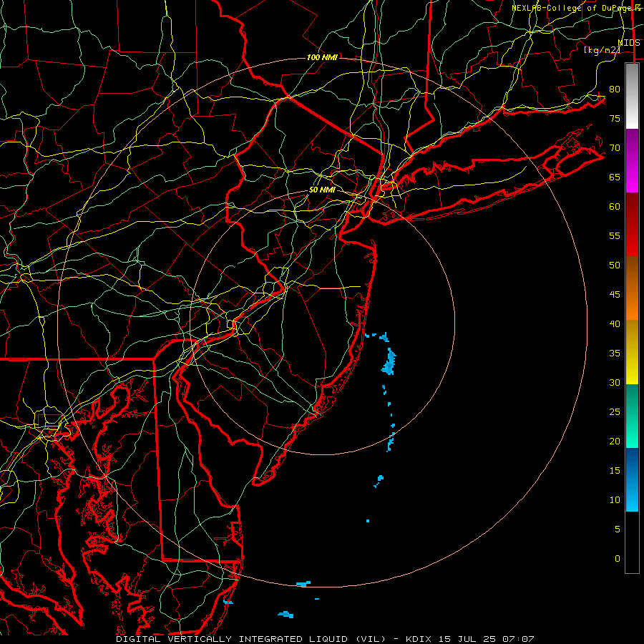The width and height of the screenshot is (644, 644).
Task: Select the dark blue band on the color scale
Action: [x=632, y=464]
